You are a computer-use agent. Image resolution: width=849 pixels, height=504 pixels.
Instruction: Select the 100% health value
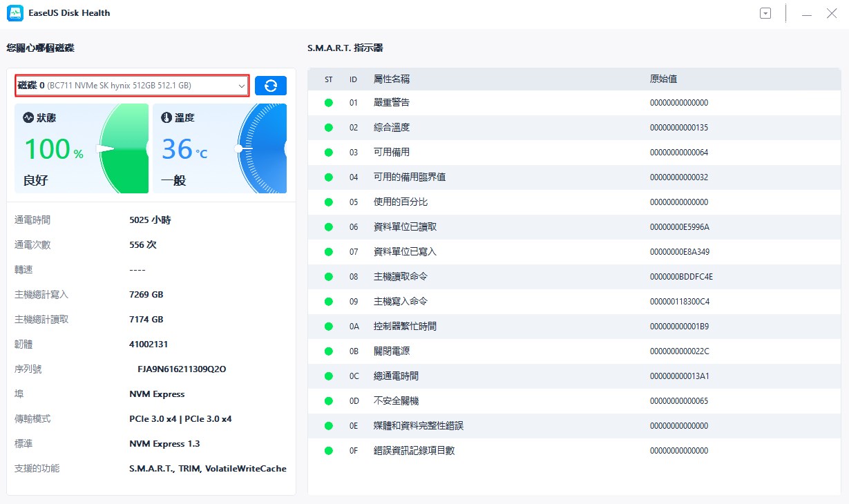[53, 149]
